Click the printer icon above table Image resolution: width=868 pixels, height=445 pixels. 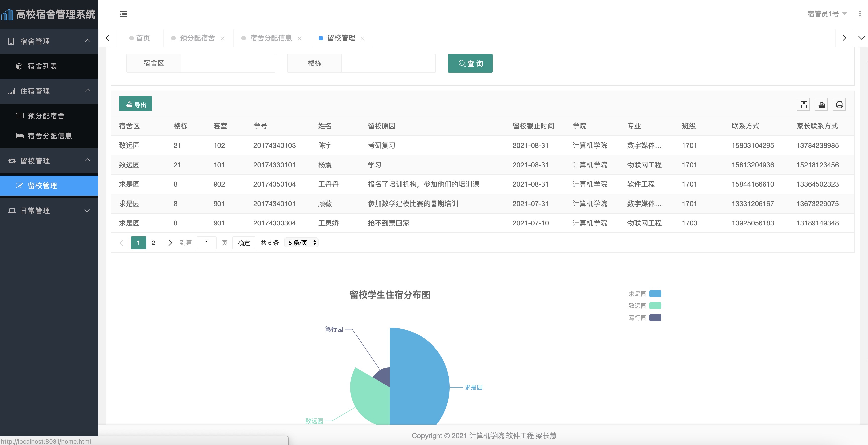839,104
